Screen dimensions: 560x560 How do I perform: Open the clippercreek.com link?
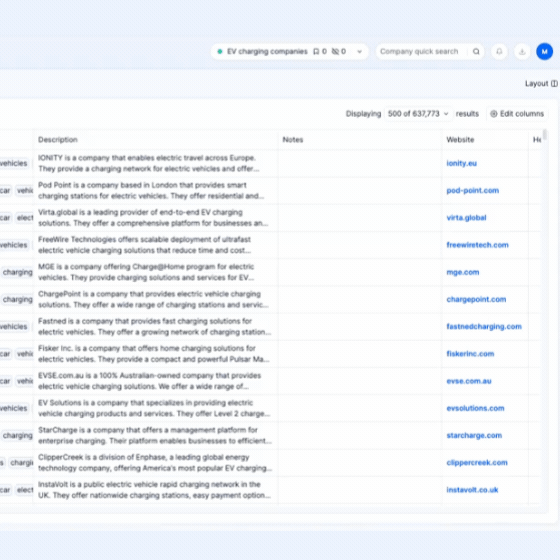coord(476,462)
